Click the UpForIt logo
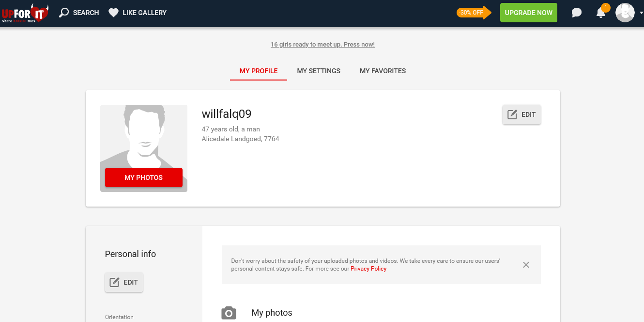Image resolution: width=644 pixels, height=322 pixels. (x=25, y=13)
